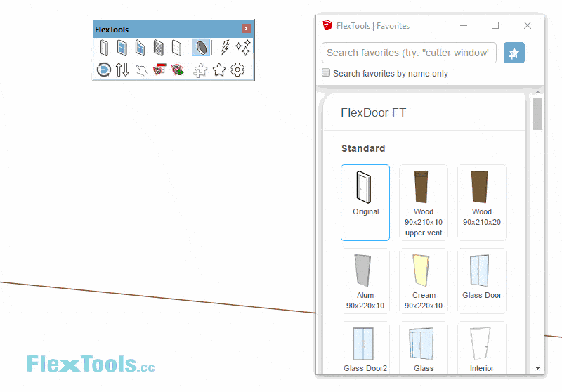Image resolution: width=562 pixels, height=392 pixels.
Task: Click the Standard category label
Action: tap(363, 148)
